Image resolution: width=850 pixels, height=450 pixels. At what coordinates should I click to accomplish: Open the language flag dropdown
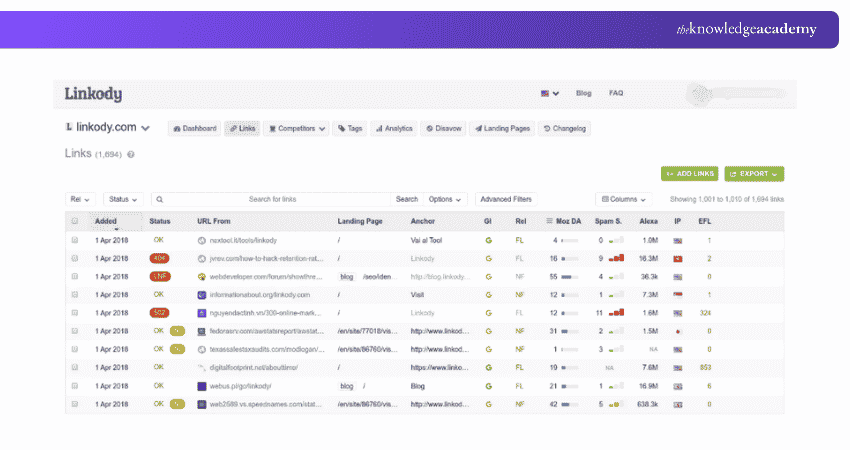click(x=550, y=93)
